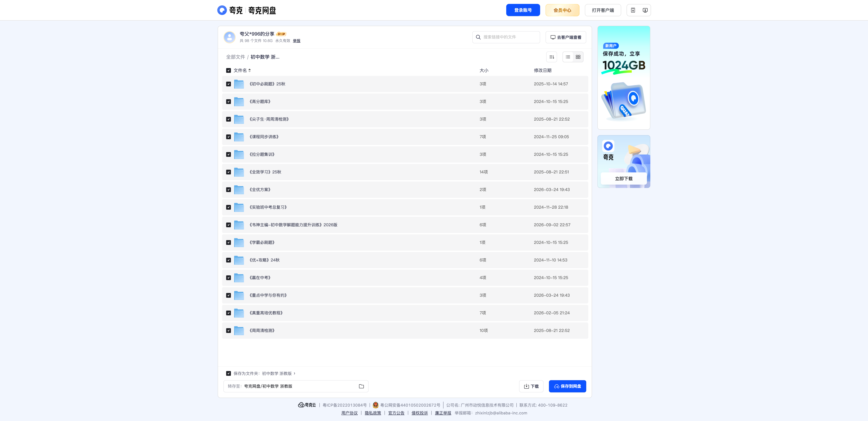The image size is (868, 421).
Task: Open 《优+攻略》24秋 folder
Action: (x=264, y=260)
